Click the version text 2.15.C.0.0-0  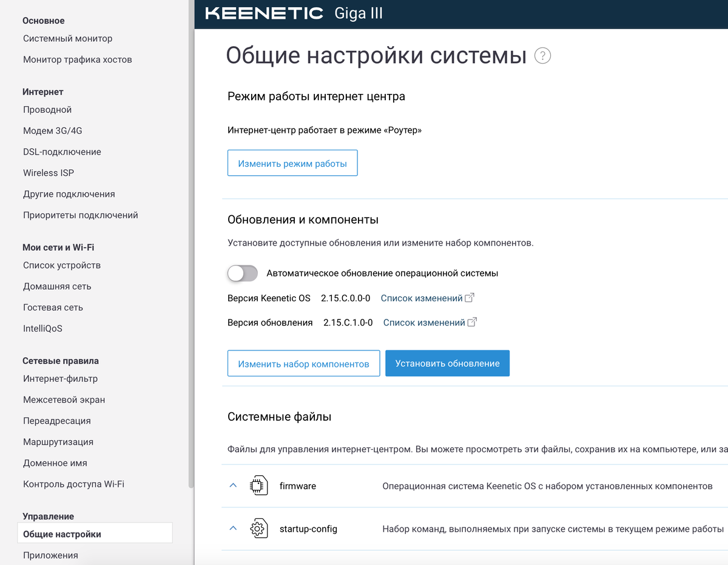pyautogui.click(x=345, y=298)
